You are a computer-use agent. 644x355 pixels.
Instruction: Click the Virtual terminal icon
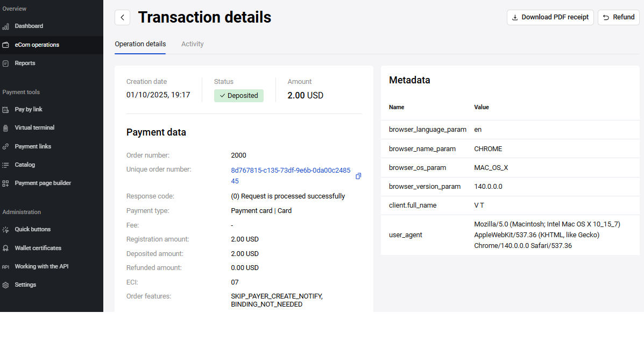click(x=5, y=128)
